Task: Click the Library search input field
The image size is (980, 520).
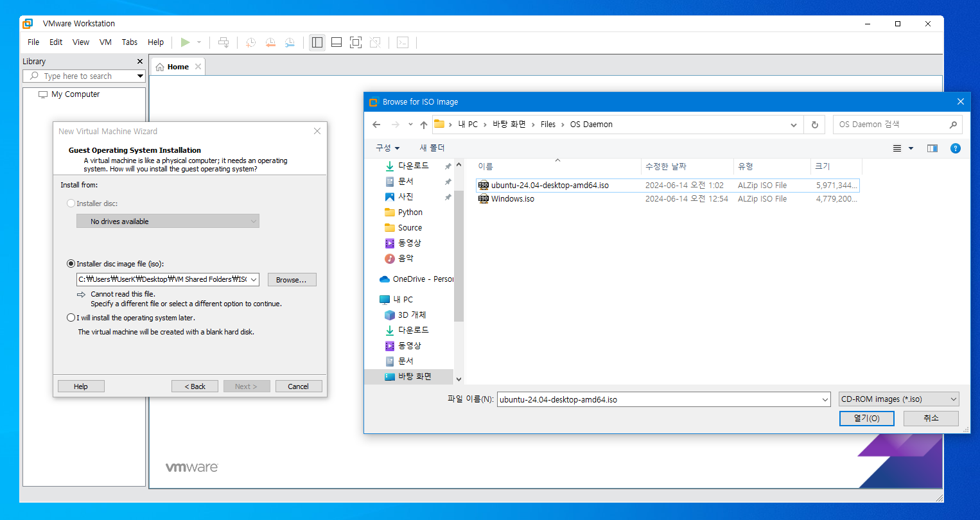Action: (x=79, y=76)
